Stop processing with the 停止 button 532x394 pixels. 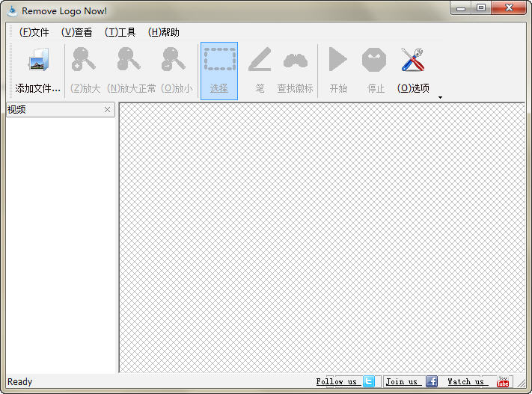(x=374, y=59)
